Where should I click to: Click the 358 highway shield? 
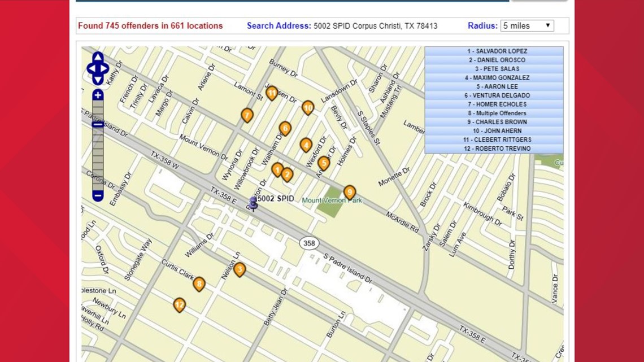[309, 243]
